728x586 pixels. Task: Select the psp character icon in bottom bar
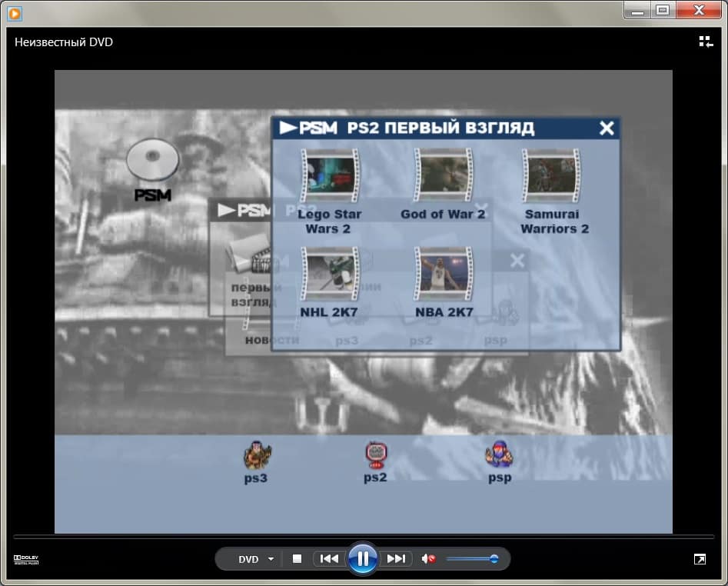click(x=499, y=454)
